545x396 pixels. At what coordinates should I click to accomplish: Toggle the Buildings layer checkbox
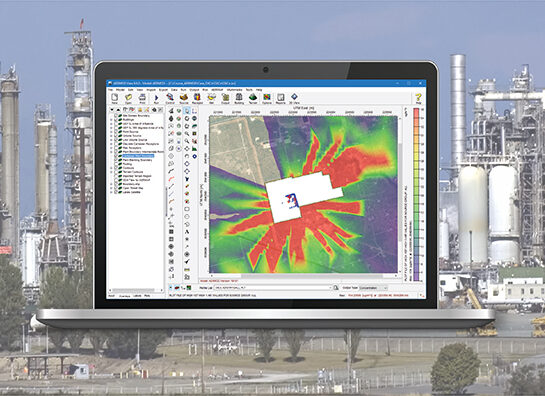coord(116,120)
